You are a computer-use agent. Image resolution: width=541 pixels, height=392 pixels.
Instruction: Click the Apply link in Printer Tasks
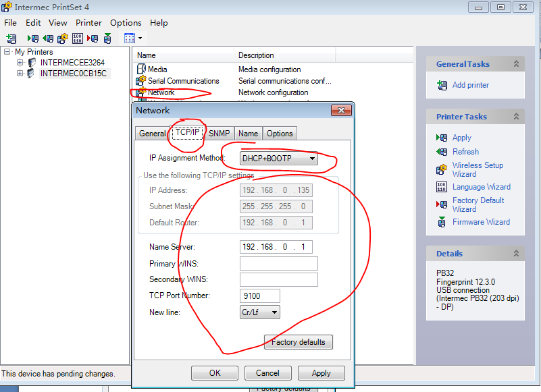(462, 138)
